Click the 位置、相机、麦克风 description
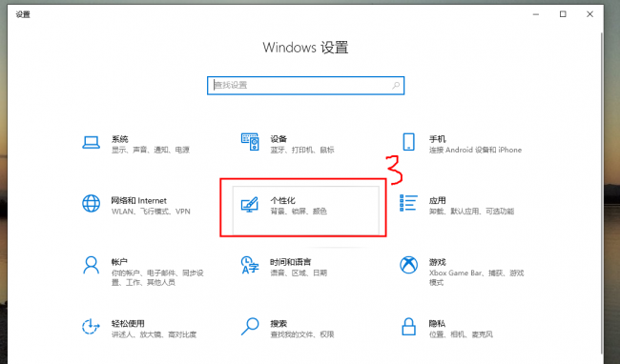Image resolution: width=620 pixels, height=364 pixels. tap(461, 334)
